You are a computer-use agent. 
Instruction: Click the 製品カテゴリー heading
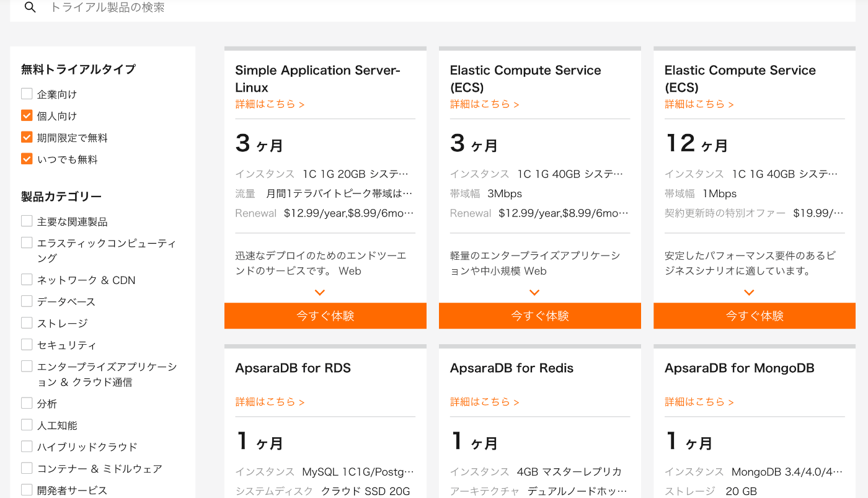pyautogui.click(x=61, y=197)
